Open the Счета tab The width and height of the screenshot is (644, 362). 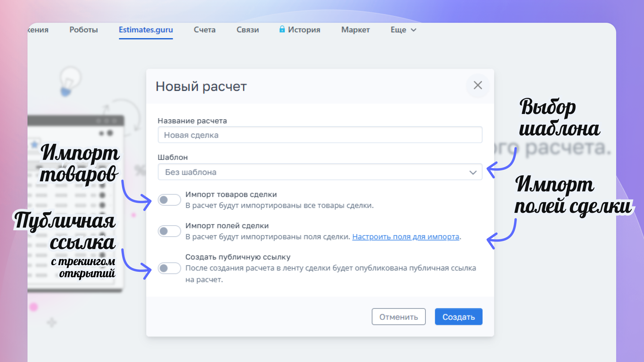coord(204,30)
